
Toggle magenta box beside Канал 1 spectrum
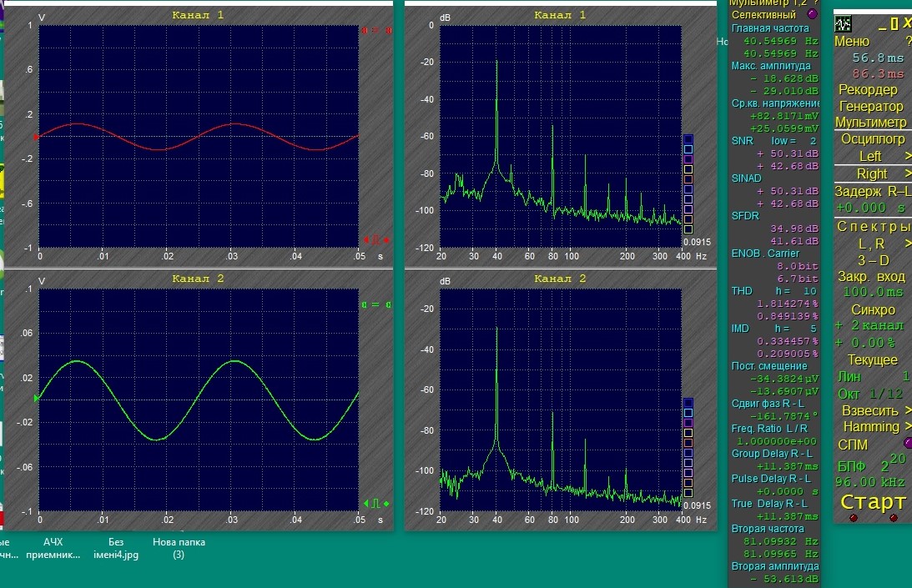[x=688, y=159]
